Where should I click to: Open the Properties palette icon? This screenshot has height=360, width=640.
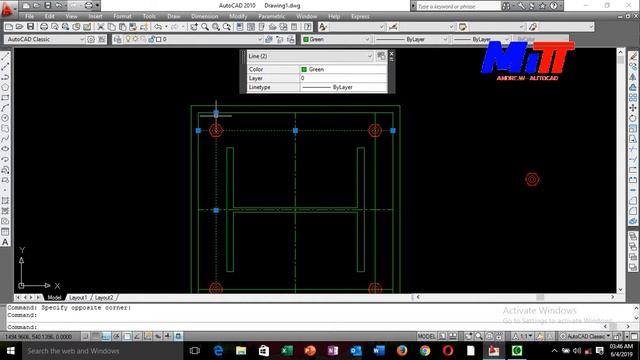tap(240, 27)
